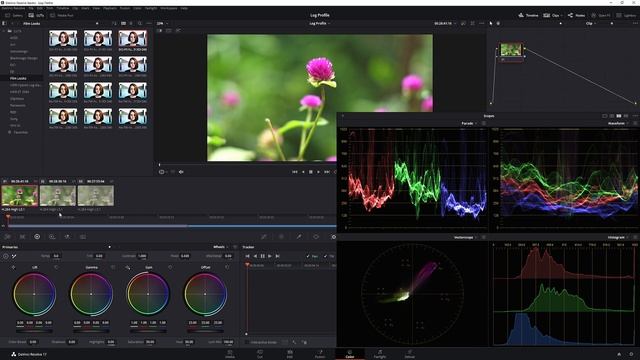This screenshot has width=640, height=360.
Task: Reset the Lift color wheel
Action: point(56,267)
